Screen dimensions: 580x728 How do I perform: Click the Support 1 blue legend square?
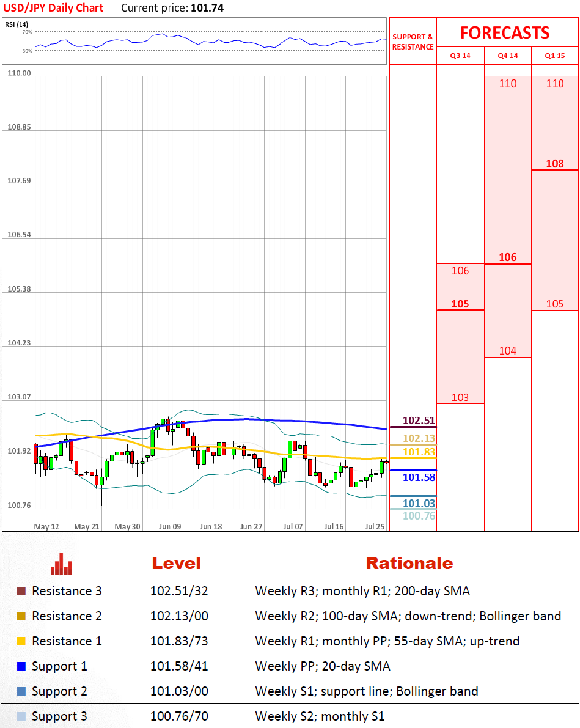(21, 666)
